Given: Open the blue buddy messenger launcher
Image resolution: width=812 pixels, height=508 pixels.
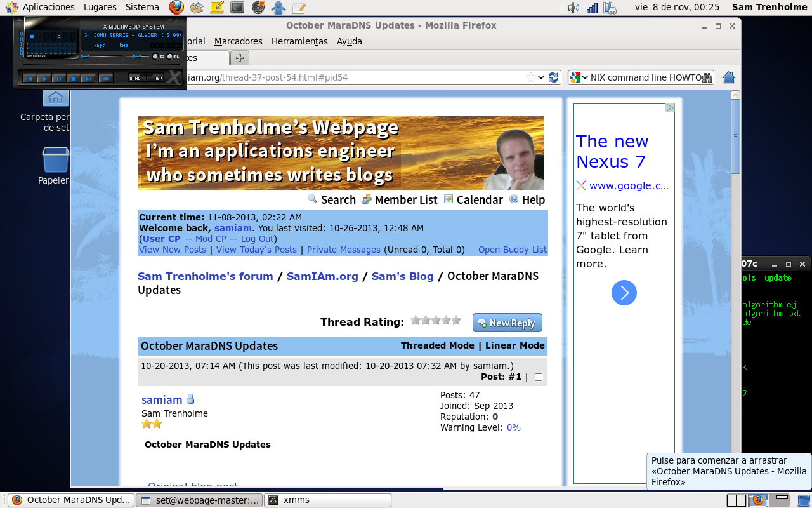Looking at the screenshot, I should (278, 7).
